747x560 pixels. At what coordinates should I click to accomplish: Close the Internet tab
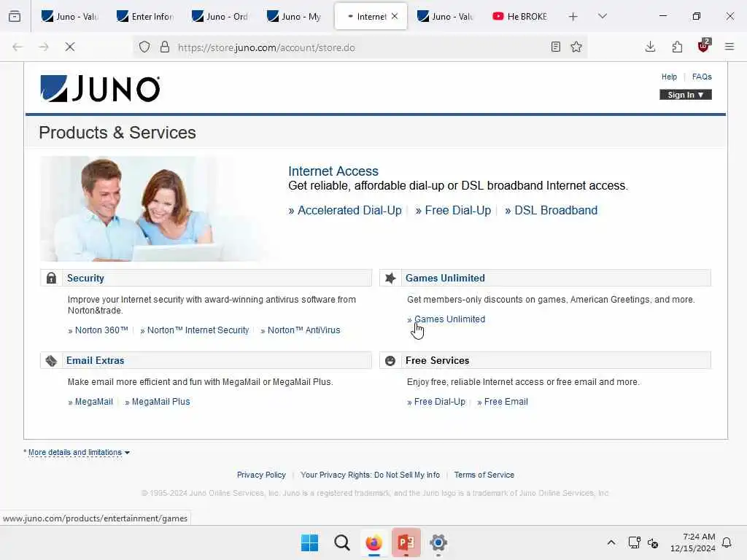click(395, 16)
